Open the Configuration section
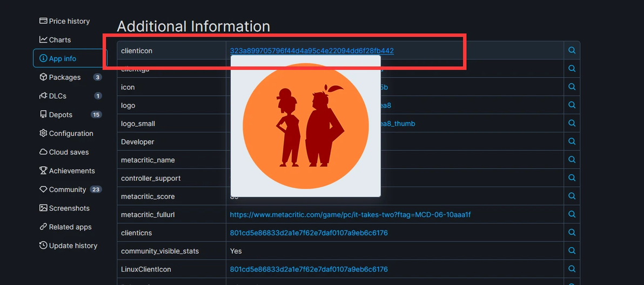Image resolution: width=644 pixels, height=285 pixels. 66,133
